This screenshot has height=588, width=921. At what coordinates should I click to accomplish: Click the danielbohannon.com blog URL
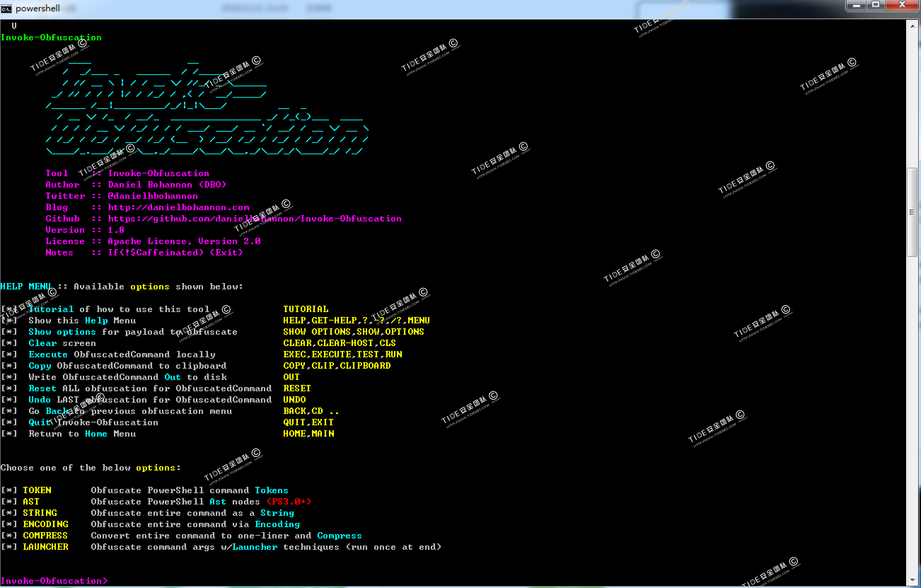click(178, 207)
